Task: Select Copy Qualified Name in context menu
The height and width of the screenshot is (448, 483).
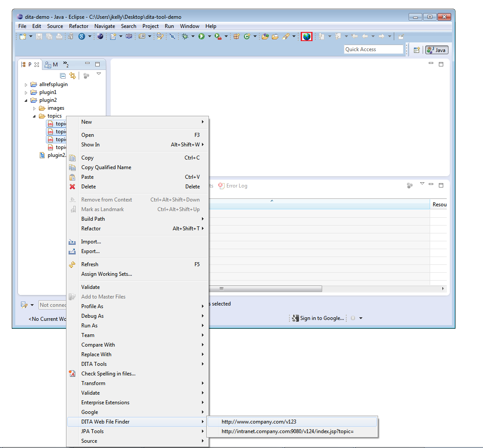Action: click(x=138, y=167)
